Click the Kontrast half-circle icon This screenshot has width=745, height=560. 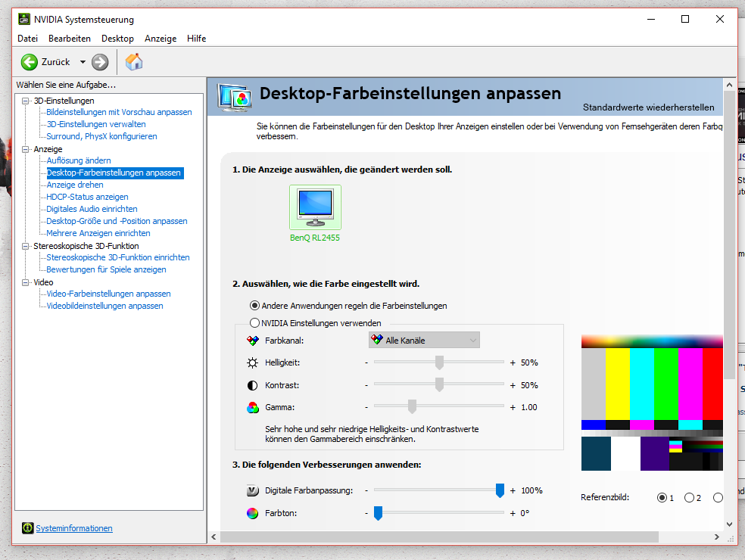point(252,385)
